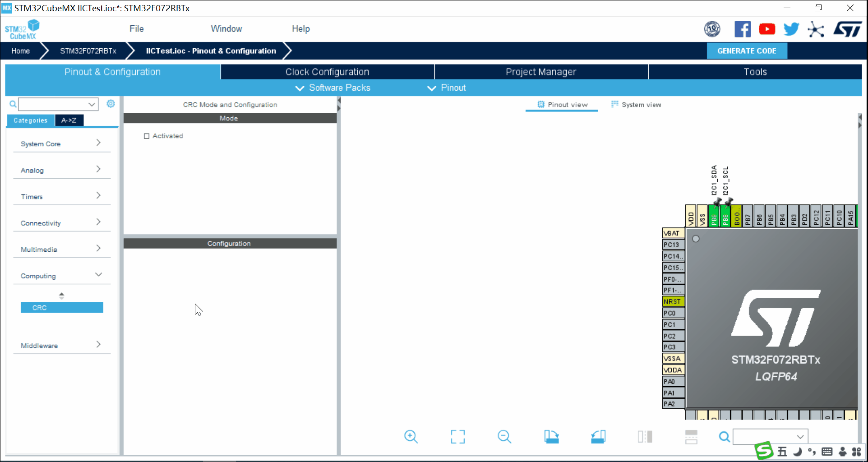
Task: Open the Twitter link icon
Action: 791,29
